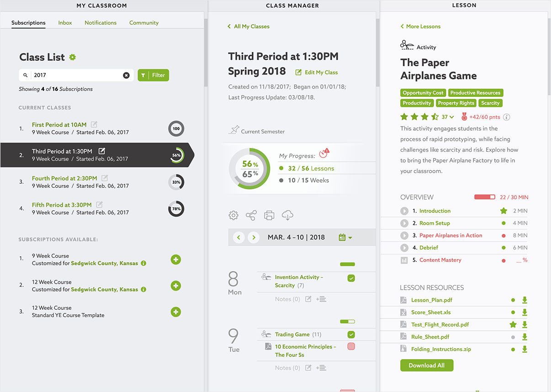Expand the 37 ratings dropdown

448,117
